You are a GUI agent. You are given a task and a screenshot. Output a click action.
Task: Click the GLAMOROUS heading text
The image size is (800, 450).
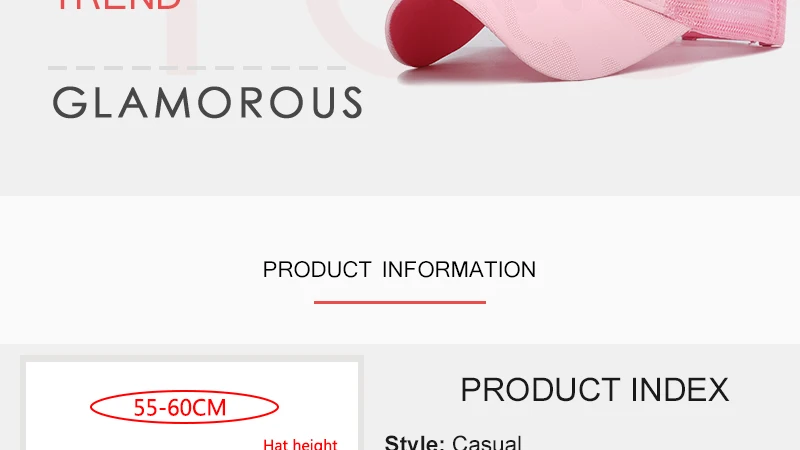(208, 103)
